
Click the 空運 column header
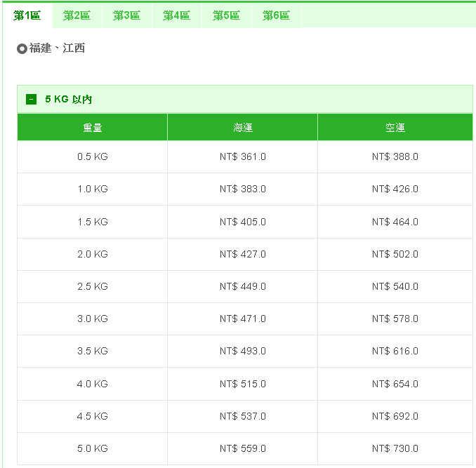coord(395,128)
